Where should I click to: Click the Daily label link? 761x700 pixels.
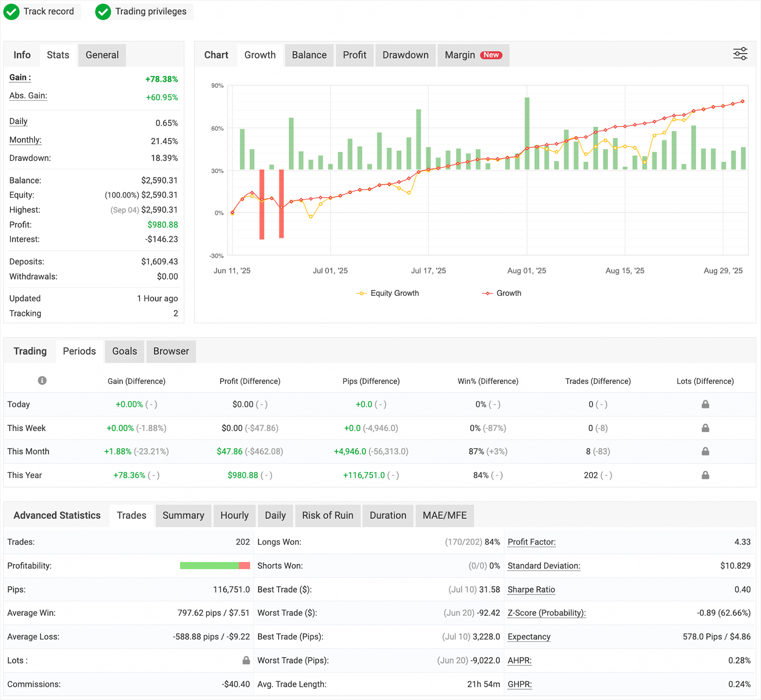tap(18, 121)
